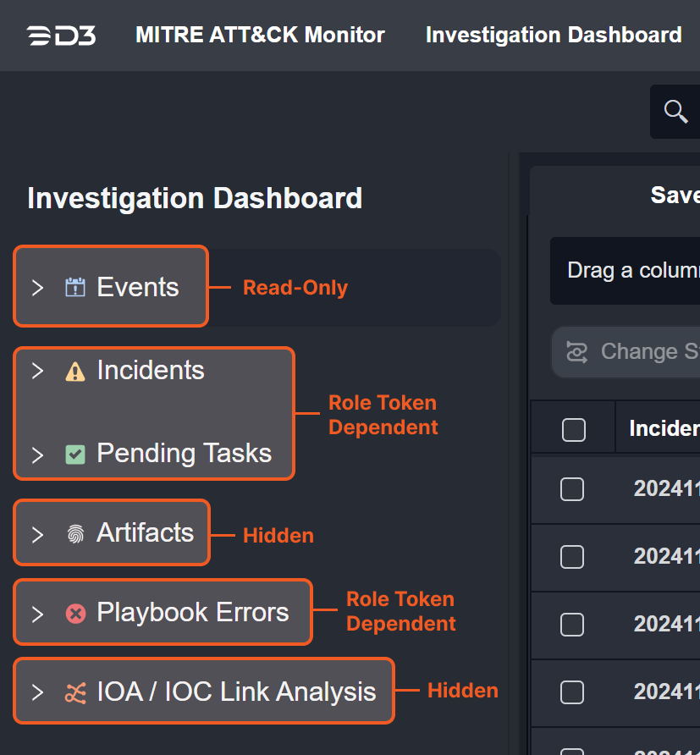The image size is (700, 755).
Task: Open Investigation Dashboard in top navigation
Action: [x=554, y=36]
